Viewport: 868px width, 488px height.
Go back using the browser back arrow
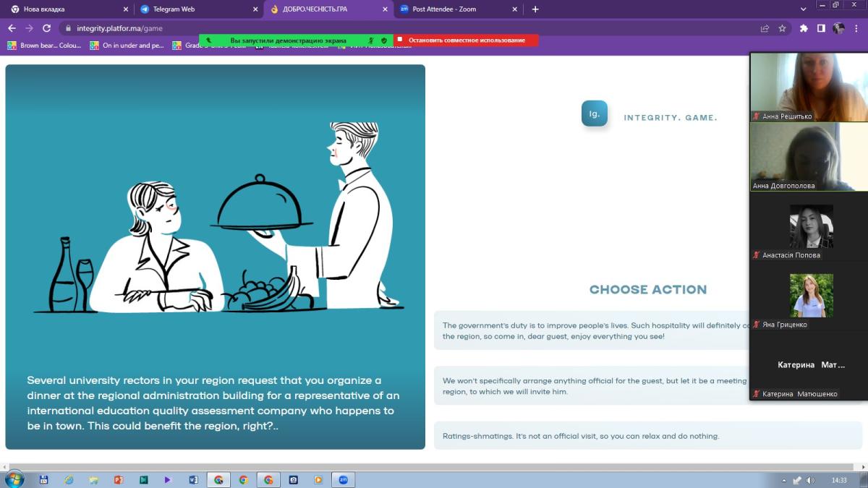[12, 28]
